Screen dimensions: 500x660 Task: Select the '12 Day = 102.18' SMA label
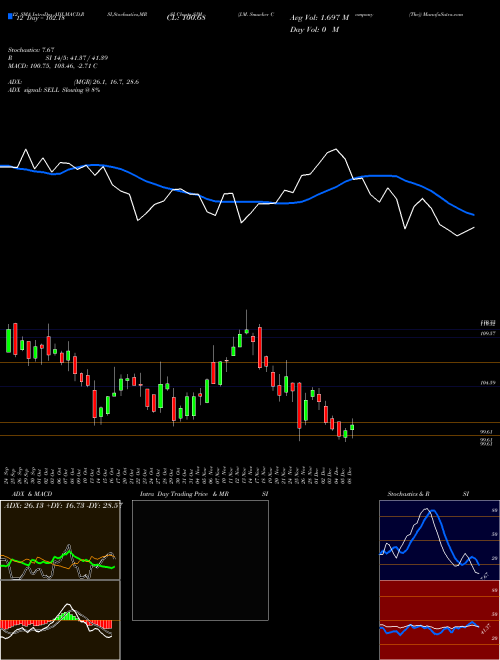tap(39, 19)
